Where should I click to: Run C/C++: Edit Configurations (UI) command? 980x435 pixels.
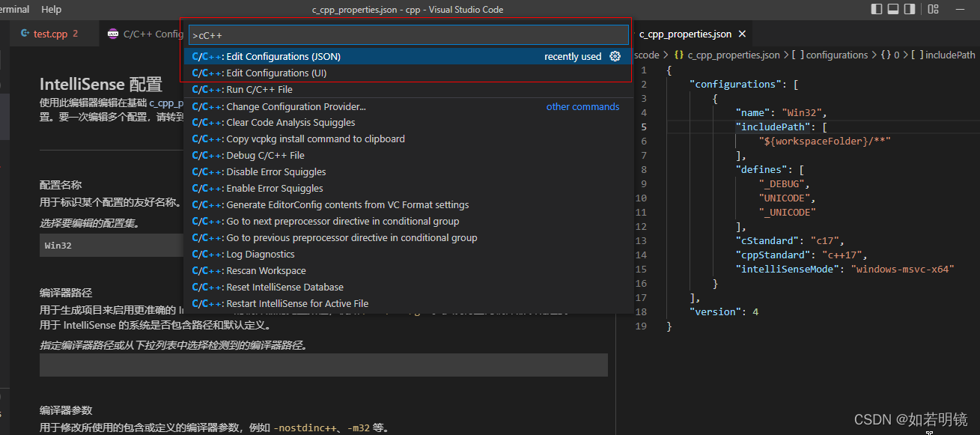click(x=408, y=73)
